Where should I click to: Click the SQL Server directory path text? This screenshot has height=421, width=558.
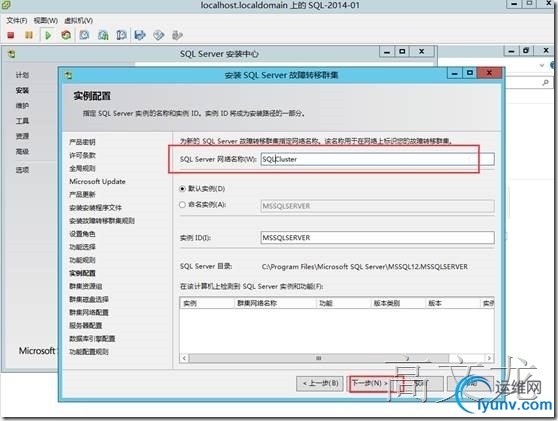(x=365, y=267)
